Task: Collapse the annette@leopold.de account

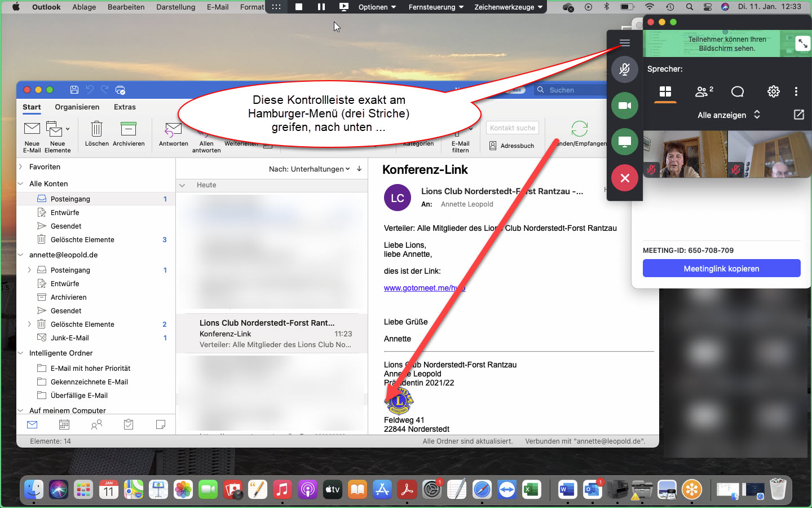Action: pyautogui.click(x=21, y=255)
